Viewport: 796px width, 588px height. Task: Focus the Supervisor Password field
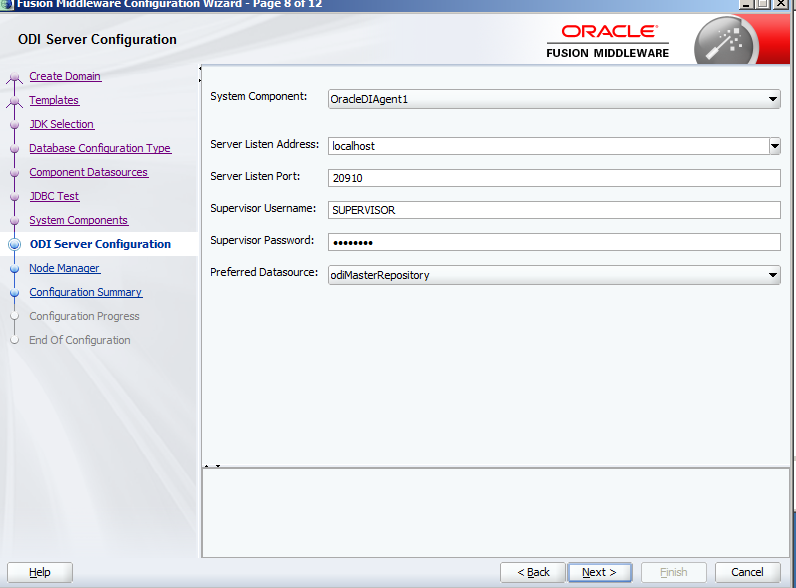tap(553, 242)
